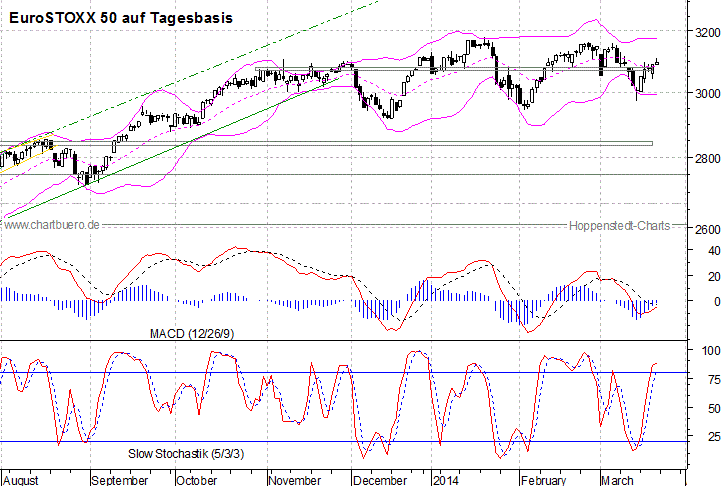Click the Stochastik axis value 75

[x=714, y=380]
